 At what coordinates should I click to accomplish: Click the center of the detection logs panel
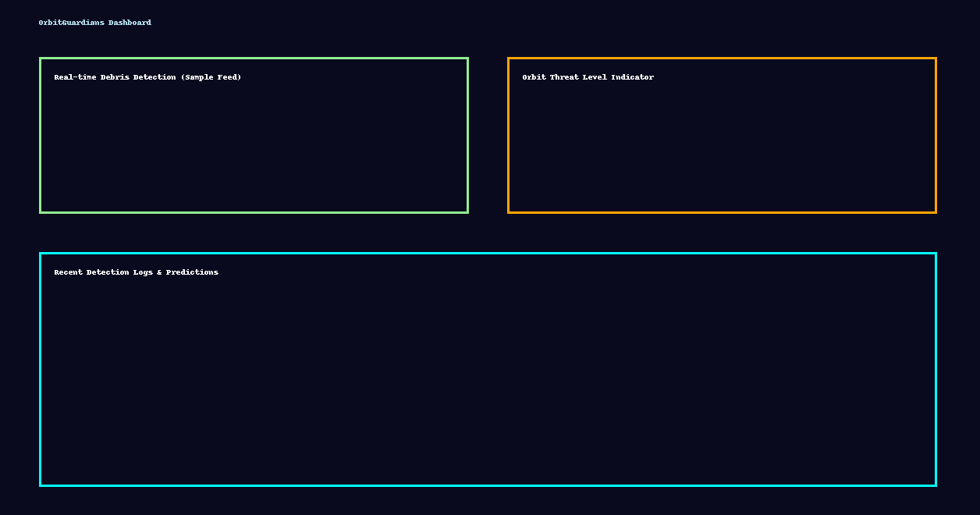click(488, 368)
